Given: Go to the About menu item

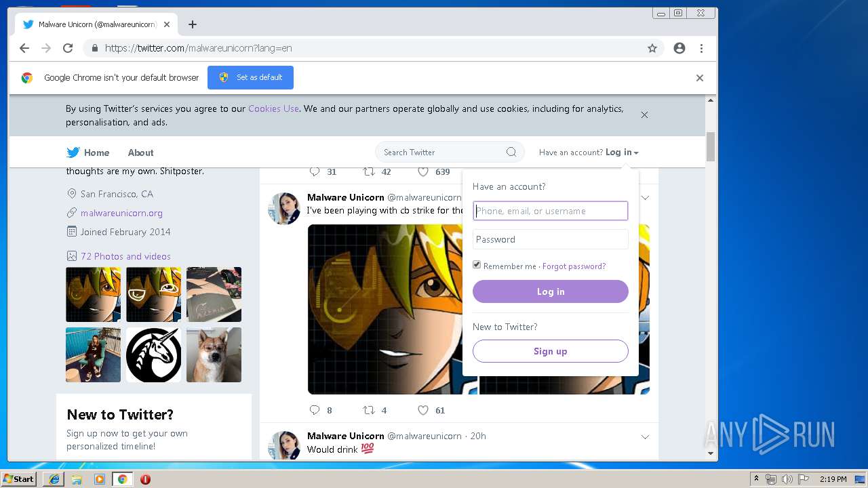Looking at the screenshot, I should point(140,152).
